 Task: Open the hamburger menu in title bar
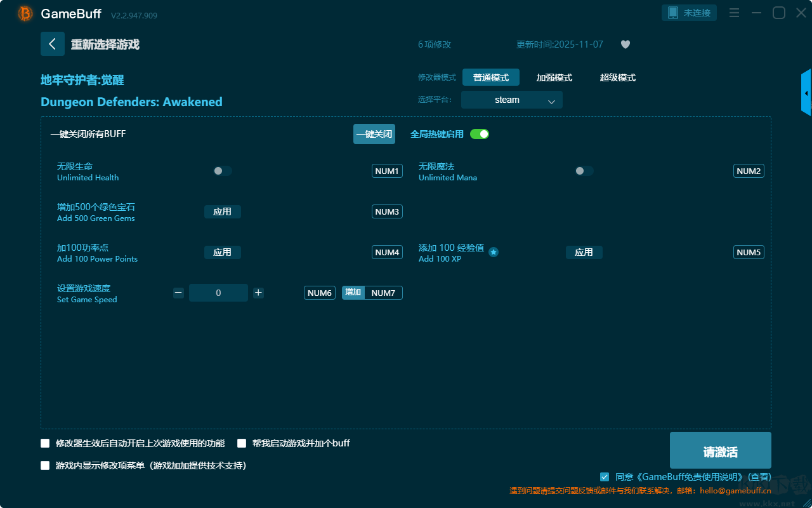pyautogui.click(x=734, y=13)
